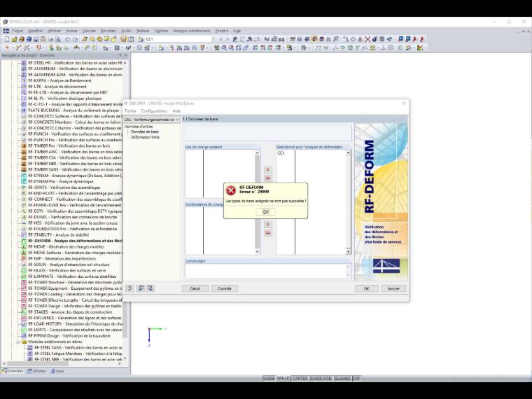Click the Calcul button in RF-DEFORM dialog
Screen dimensions: 532x399
tap(195, 288)
